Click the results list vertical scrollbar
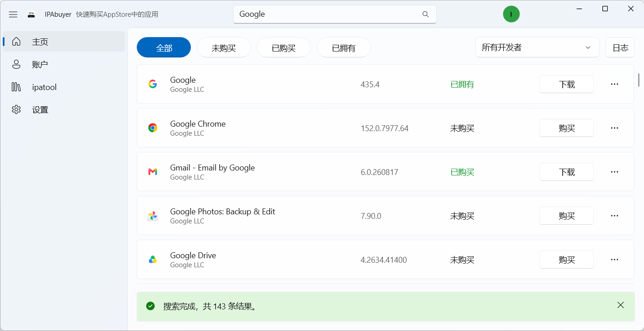 [639, 80]
